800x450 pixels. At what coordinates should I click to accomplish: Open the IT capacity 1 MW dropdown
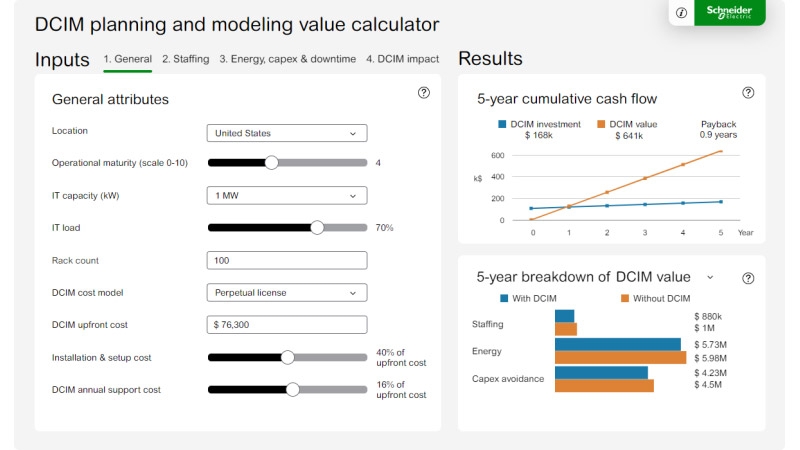click(x=286, y=195)
